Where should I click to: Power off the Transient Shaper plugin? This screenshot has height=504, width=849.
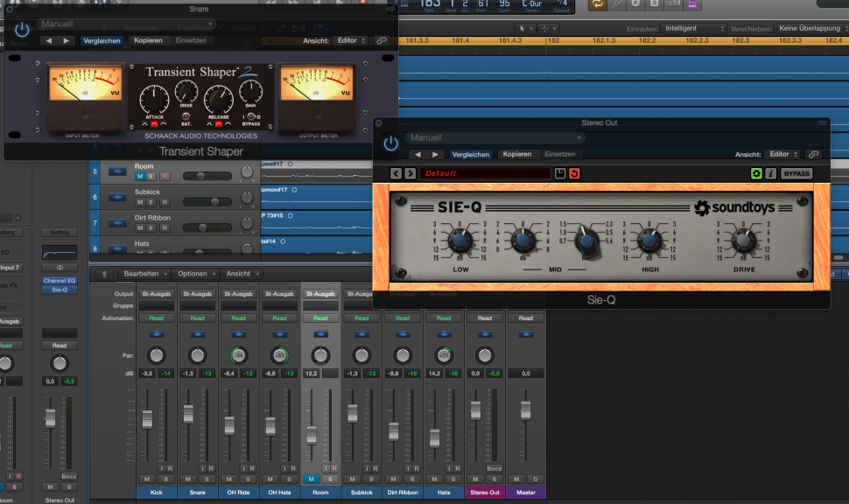tap(21, 29)
